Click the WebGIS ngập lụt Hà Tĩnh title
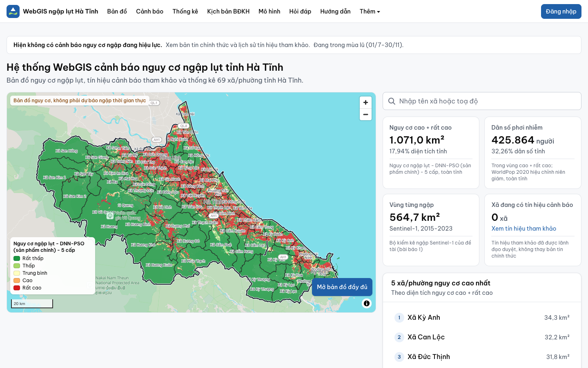The width and height of the screenshot is (588, 368). (60, 11)
